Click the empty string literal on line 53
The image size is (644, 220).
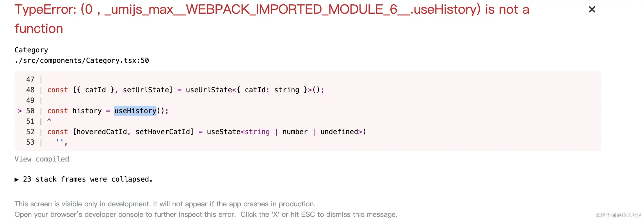click(60, 142)
